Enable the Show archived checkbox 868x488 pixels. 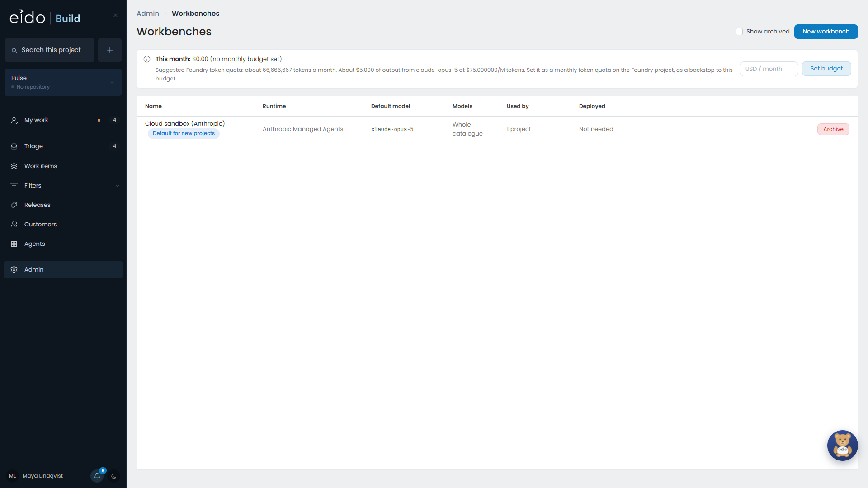739,32
